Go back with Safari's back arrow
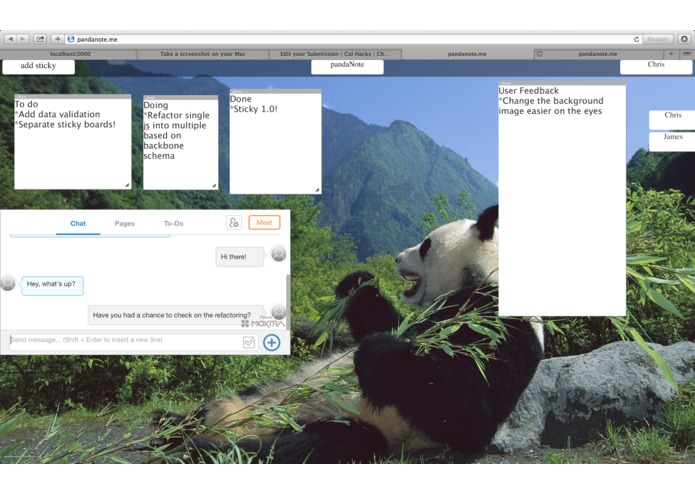 (11, 39)
